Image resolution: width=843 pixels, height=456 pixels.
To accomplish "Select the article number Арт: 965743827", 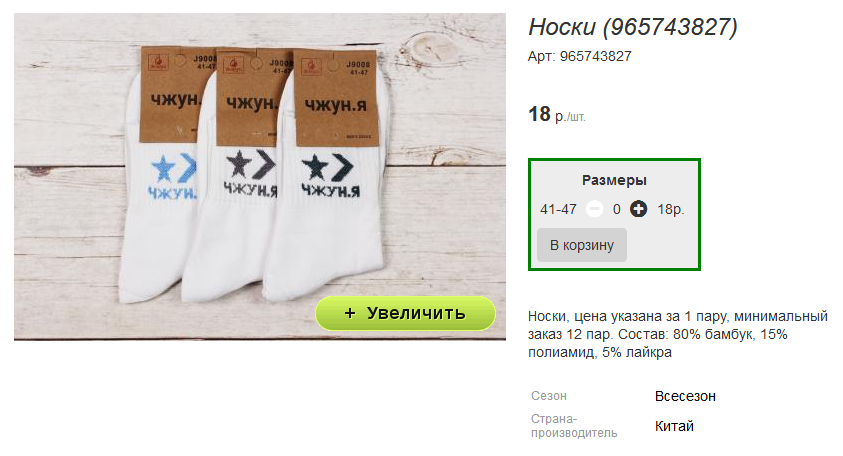I will (580, 56).
